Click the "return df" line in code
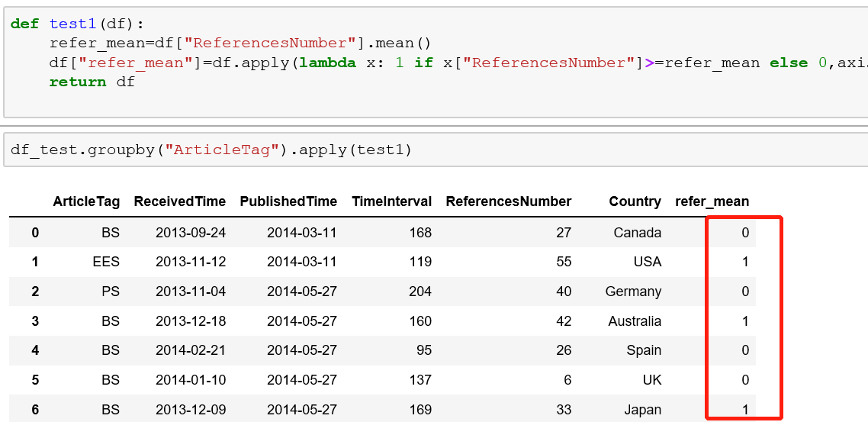The width and height of the screenshot is (868, 422). (x=92, y=82)
